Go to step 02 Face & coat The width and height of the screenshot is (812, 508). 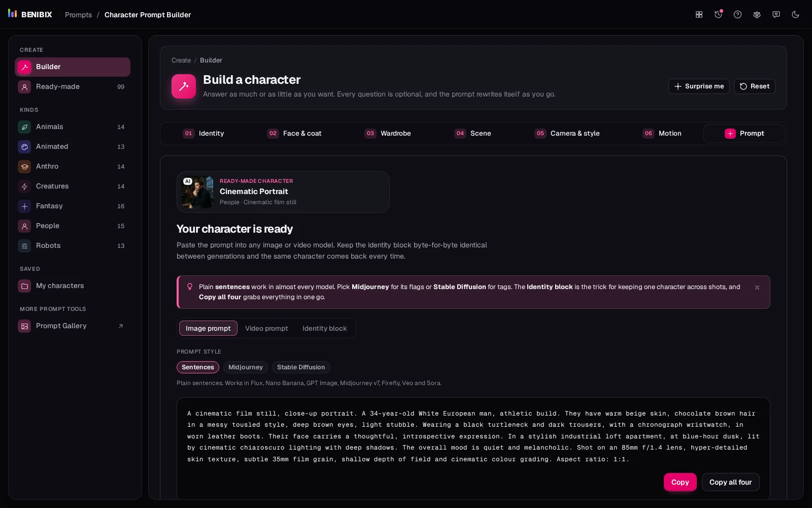[294, 134]
